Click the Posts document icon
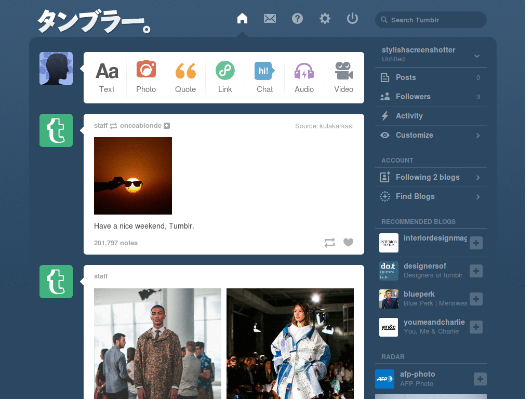Viewport: 532px width, 399px height. (x=385, y=77)
